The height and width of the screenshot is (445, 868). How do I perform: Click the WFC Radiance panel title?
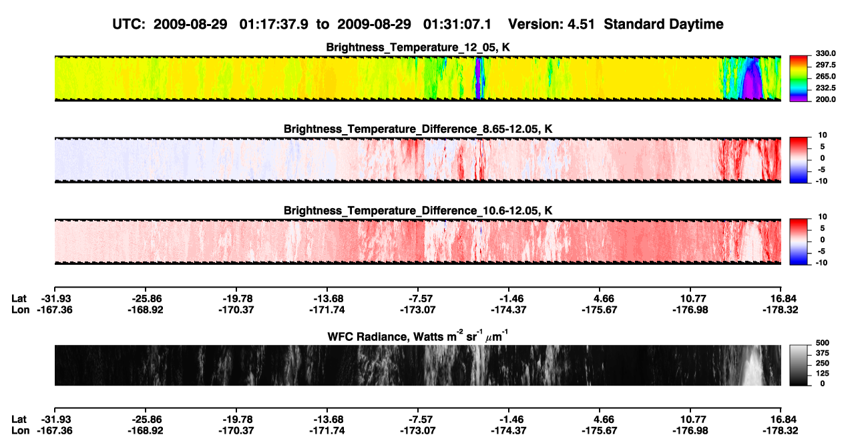coord(418,336)
